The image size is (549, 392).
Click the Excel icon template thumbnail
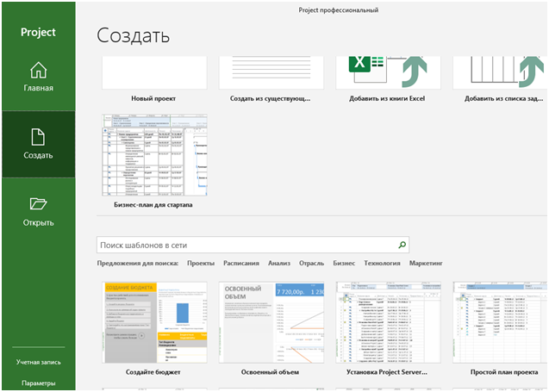click(388, 72)
